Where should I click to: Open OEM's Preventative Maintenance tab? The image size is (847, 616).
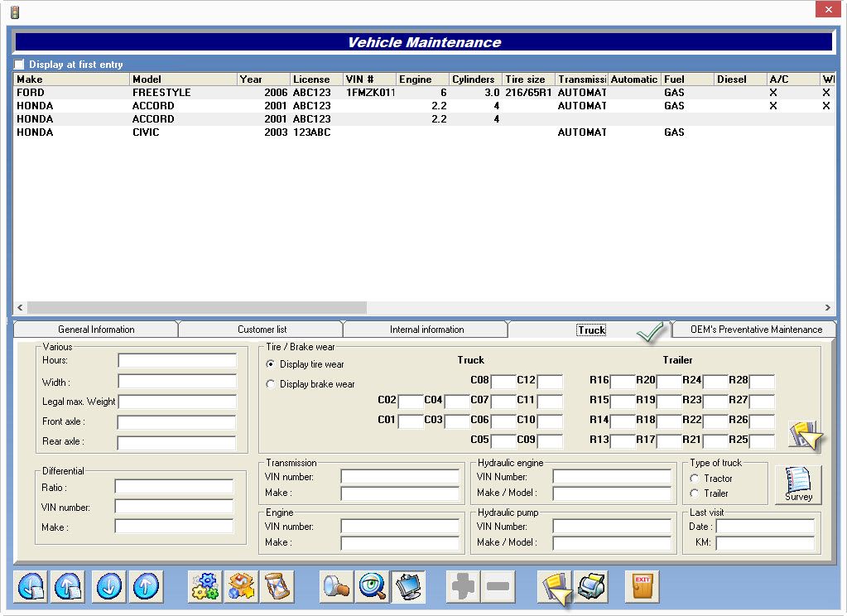point(753,329)
